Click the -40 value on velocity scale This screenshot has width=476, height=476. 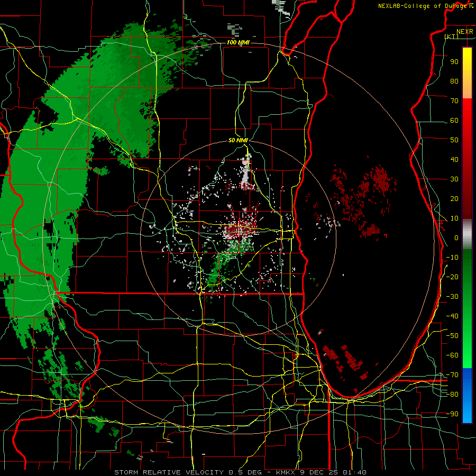(452, 316)
